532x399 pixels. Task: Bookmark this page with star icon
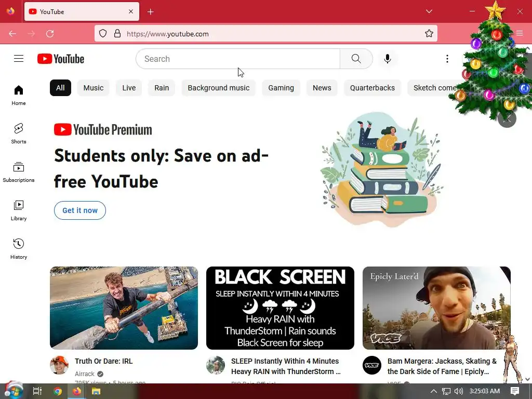pos(429,33)
